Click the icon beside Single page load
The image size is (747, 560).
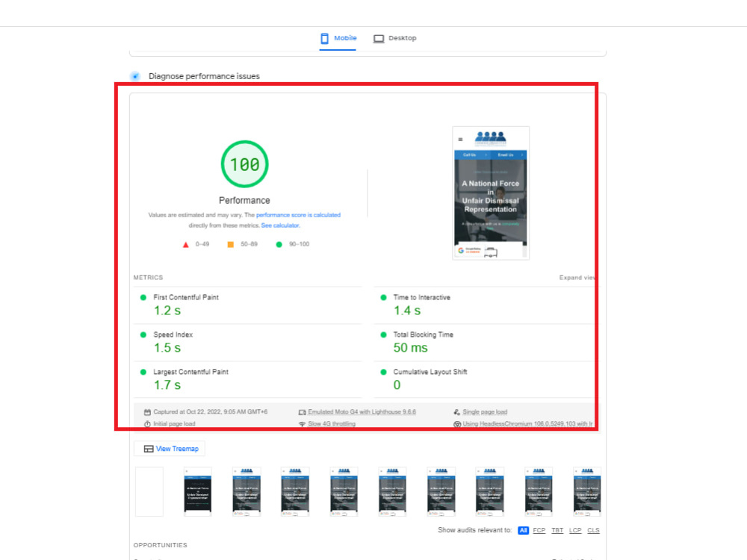[457, 412]
